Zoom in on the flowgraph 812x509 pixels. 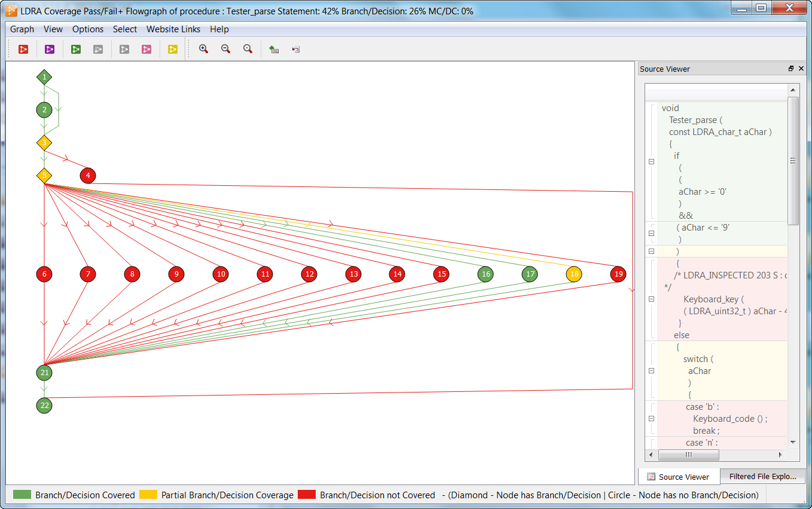(204, 50)
